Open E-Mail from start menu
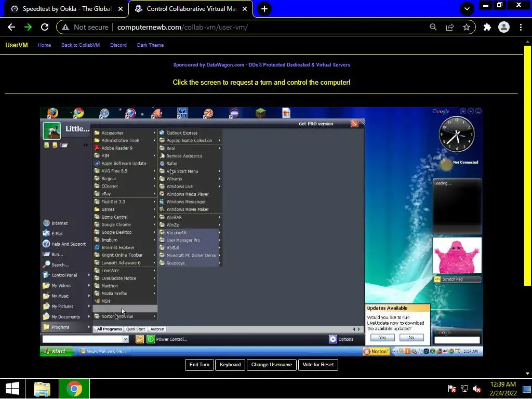 click(53, 233)
